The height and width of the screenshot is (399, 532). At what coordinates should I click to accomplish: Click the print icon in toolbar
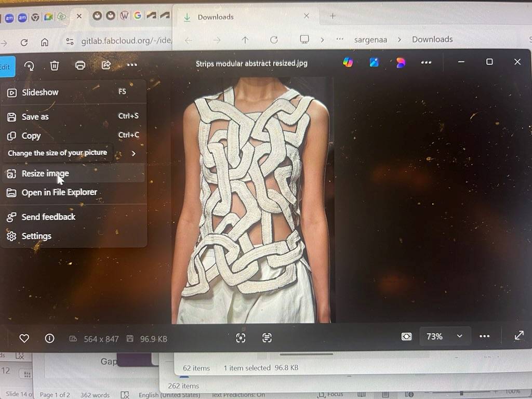pos(80,65)
